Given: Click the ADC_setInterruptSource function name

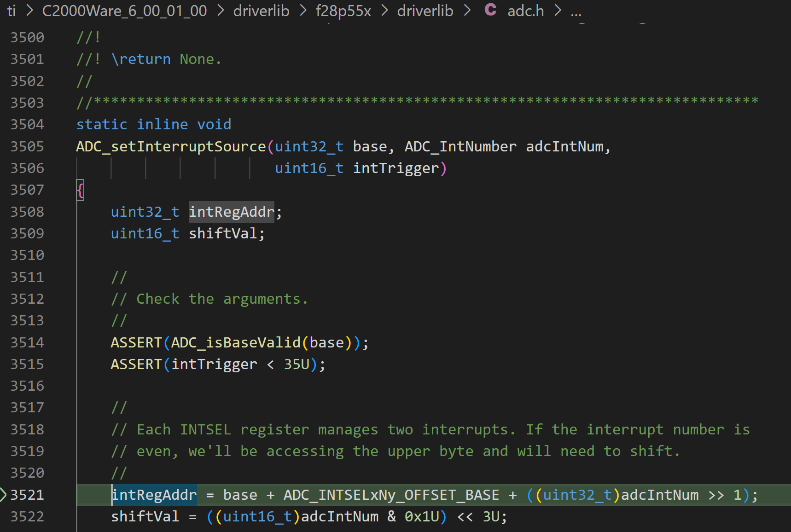Looking at the screenshot, I should click(x=171, y=147).
